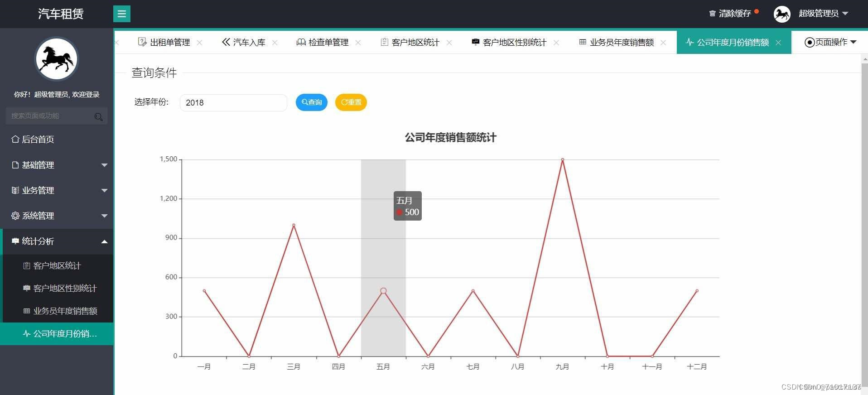Click the clipboard icon on 客户地区统计 tab
This screenshot has height=395, width=868.
click(x=384, y=42)
